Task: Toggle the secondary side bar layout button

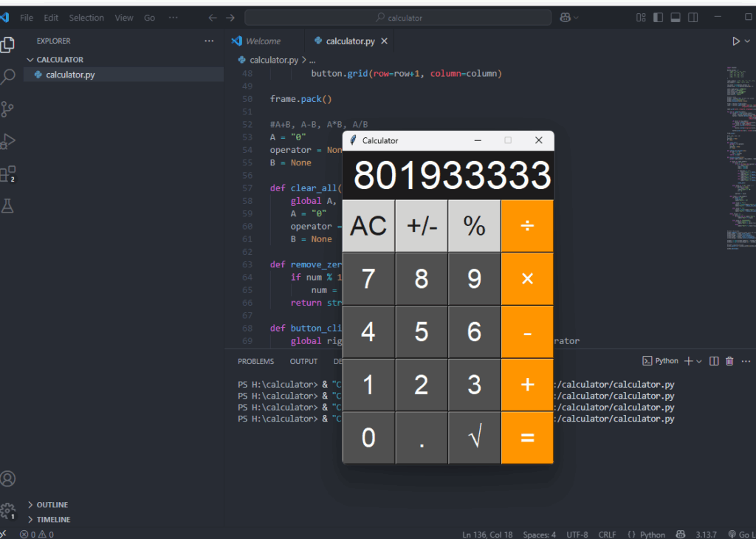Action: pyautogui.click(x=693, y=18)
